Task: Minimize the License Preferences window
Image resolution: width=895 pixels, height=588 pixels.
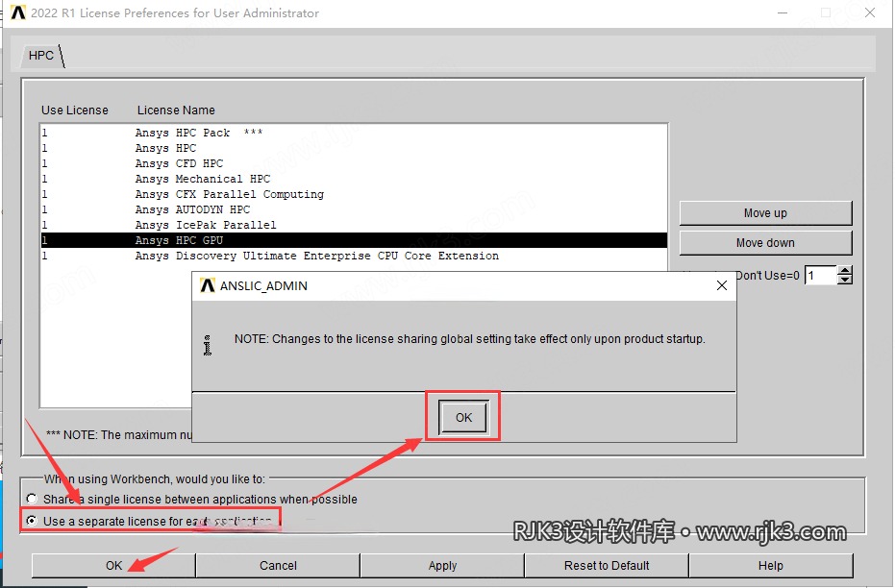Action: (x=783, y=12)
